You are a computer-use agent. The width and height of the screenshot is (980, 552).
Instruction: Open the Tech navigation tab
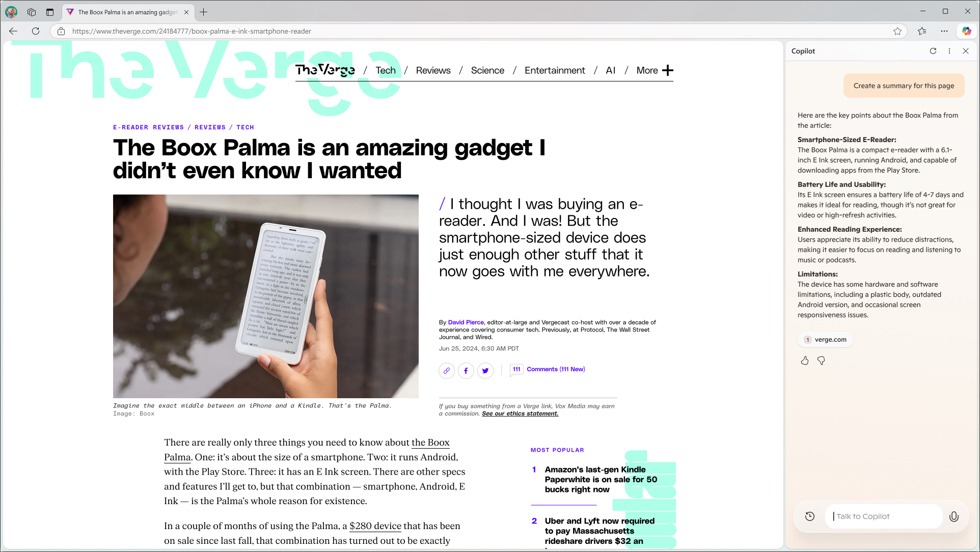(386, 71)
